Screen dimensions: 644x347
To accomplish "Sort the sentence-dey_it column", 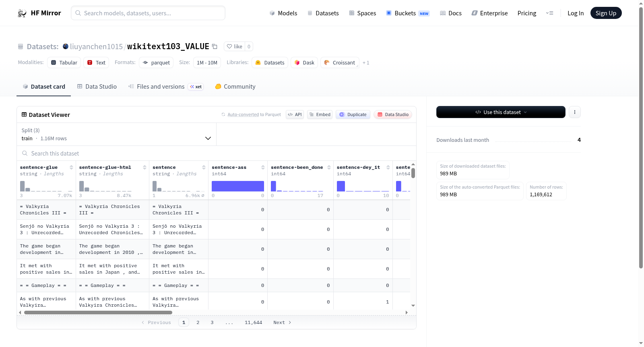I will click(388, 167).
